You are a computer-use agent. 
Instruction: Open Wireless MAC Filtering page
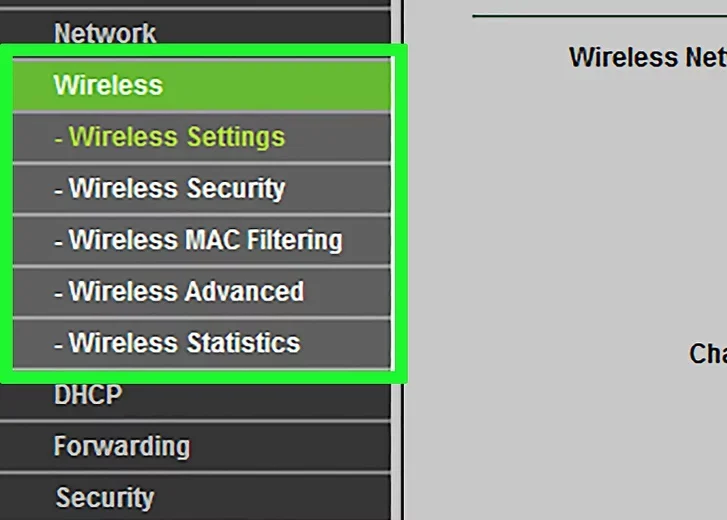tap(201, 240)
